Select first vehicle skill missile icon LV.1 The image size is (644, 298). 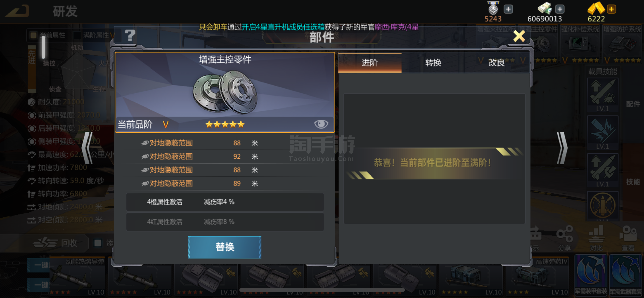click(603, 95)
